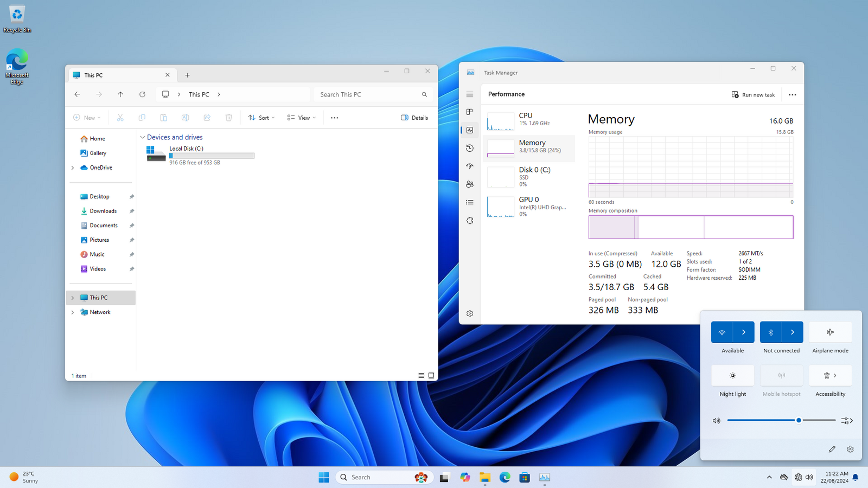Open Microsoft Store from taskbar
Image resolution: width=868 pixels, height=488 pixels.
(525, 477)
